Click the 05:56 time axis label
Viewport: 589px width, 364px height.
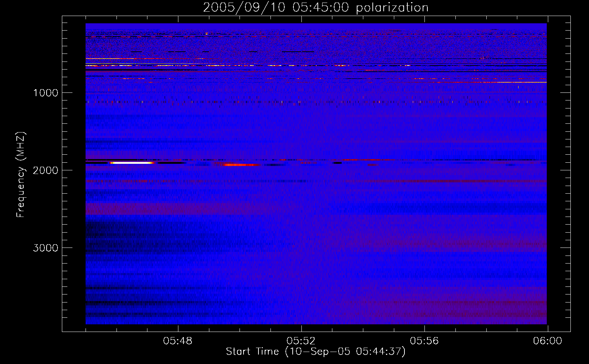pos(424,341)
